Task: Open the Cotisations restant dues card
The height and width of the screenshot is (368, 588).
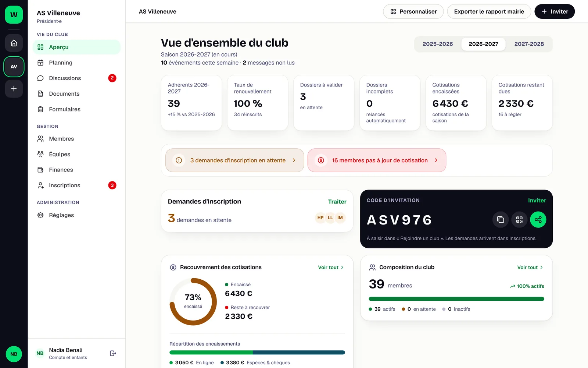Action: (x=522, y=103)
